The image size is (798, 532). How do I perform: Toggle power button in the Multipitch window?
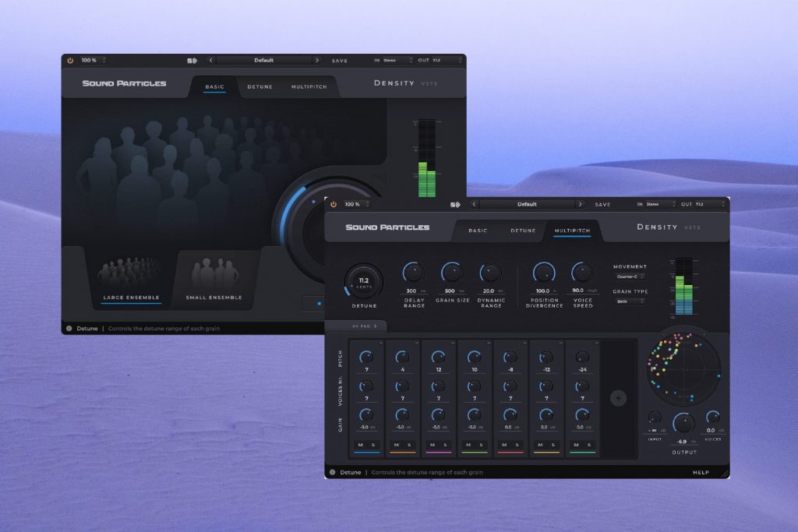click(334, 204)
